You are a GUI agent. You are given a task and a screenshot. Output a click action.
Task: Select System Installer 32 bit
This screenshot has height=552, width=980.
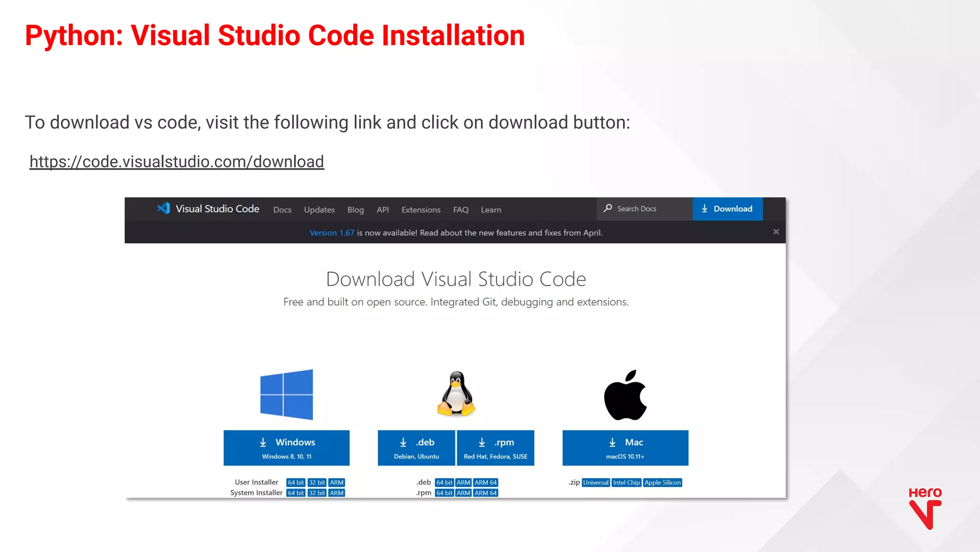pos(317,493)
